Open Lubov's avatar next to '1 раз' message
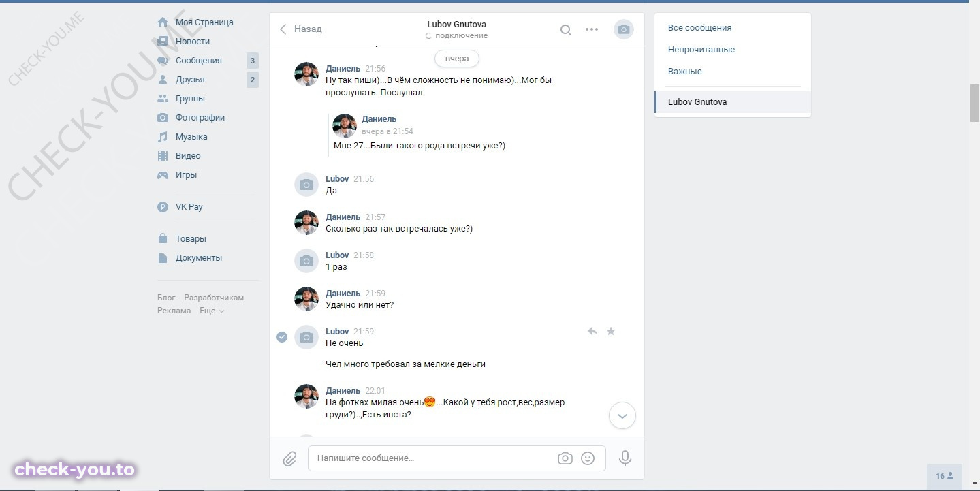The image size is (980, 491). pos(306,261)
